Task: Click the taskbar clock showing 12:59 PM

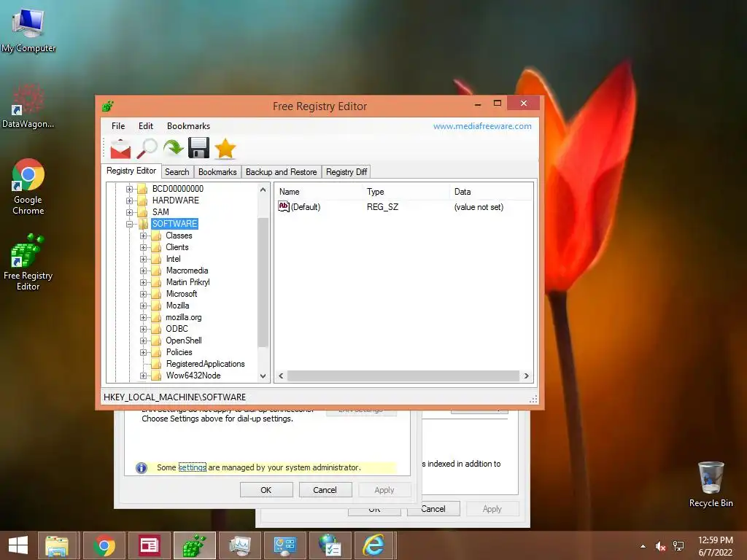Action: coord(716,545)
